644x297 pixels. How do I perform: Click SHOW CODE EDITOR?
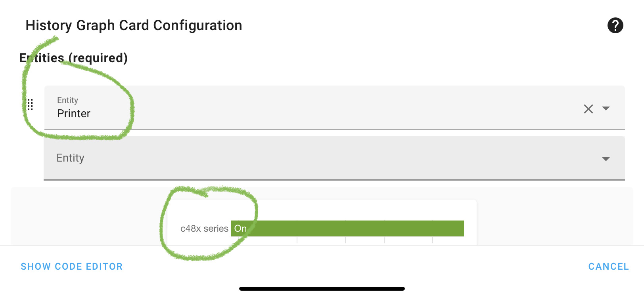coord(72,267)
